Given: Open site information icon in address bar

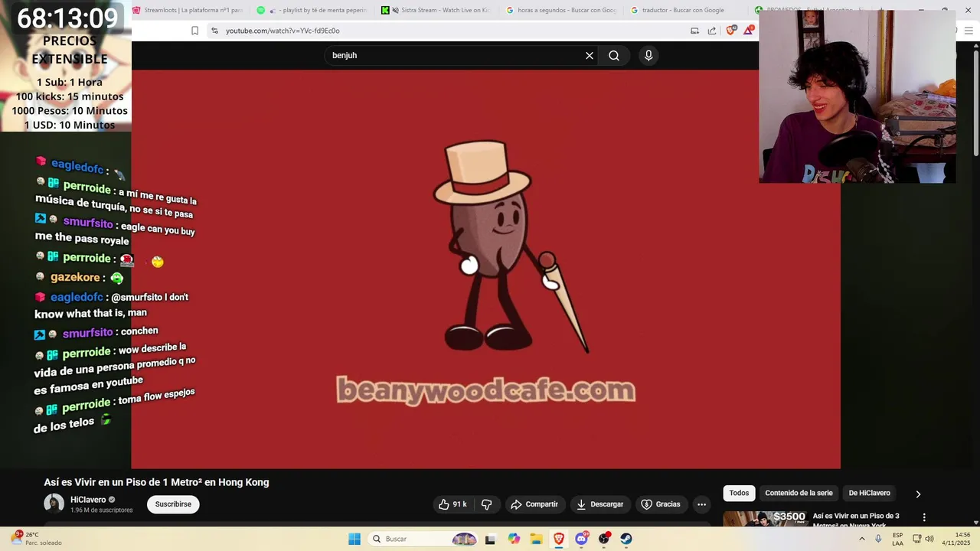Looking at the screenshot, I should pyautogui.click(x=214, y=31).
